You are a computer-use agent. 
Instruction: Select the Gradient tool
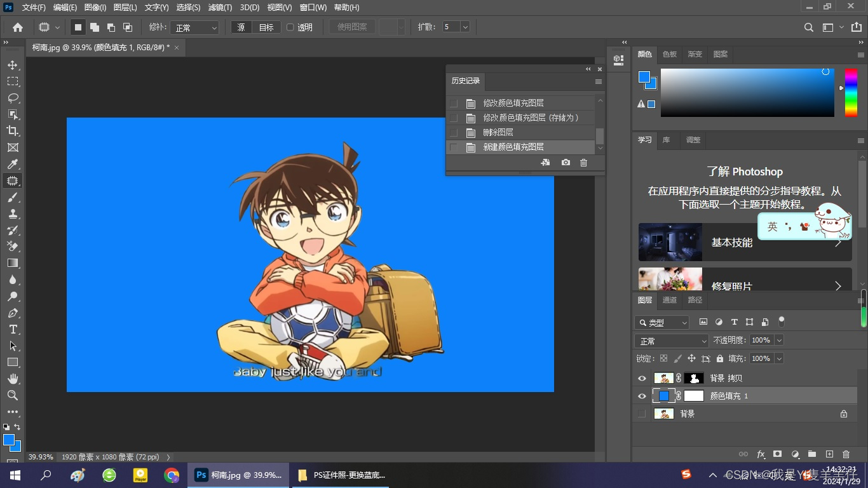(13, 263)
